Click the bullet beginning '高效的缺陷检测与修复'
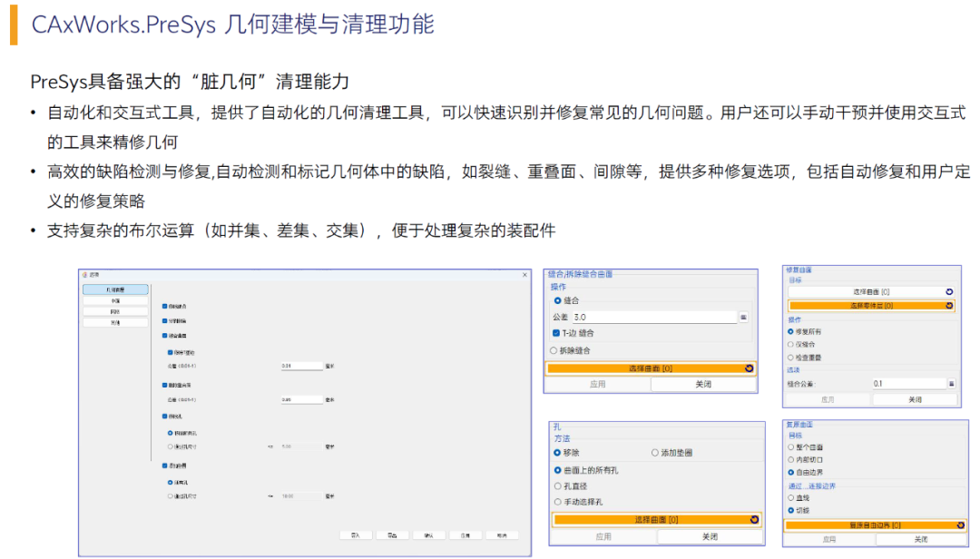Screen dimensions: 980x559 coord(509,186)
